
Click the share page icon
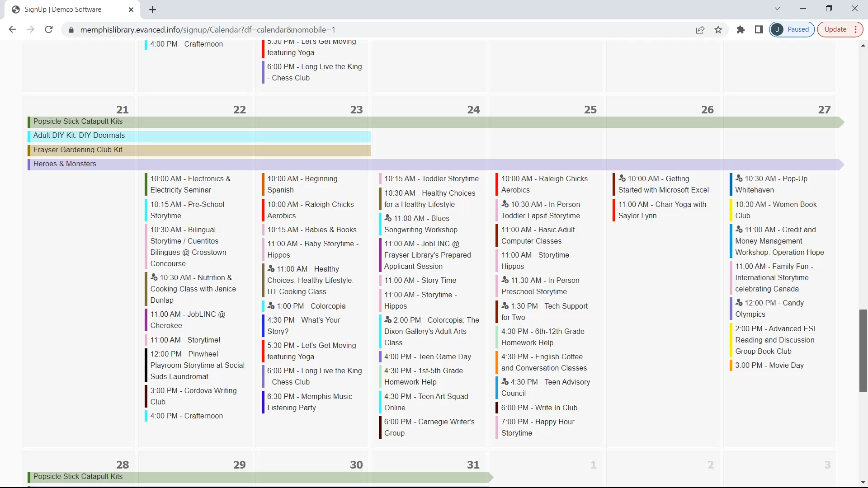[700, 30]
